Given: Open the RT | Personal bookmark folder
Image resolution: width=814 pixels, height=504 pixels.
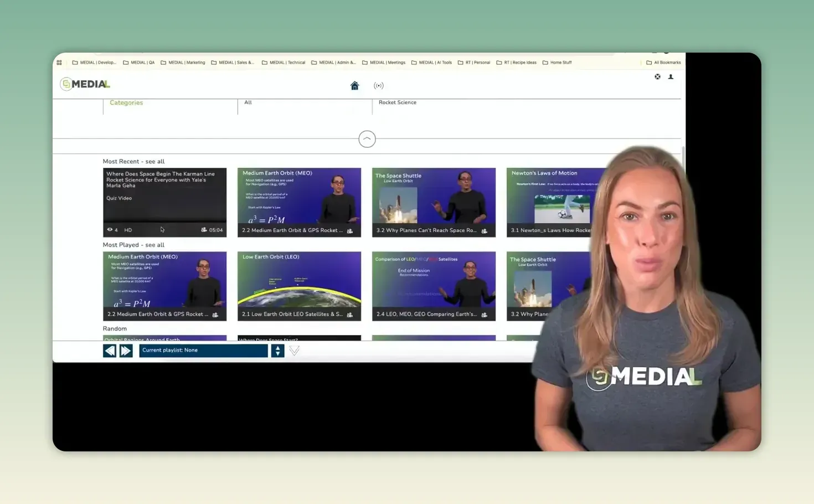Looking at the screenshot, I should (x=474, y=63).
